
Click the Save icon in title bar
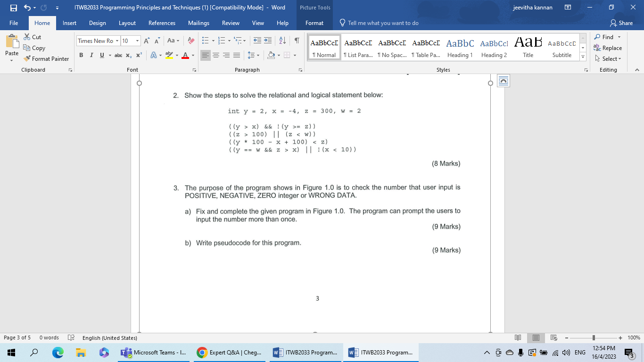click(x=13, y=8)
